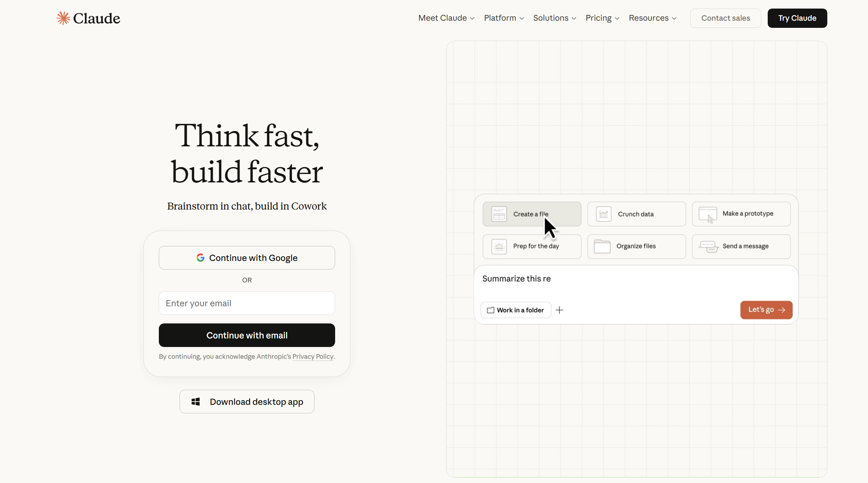868x483 pixels.
Task: Sign in with Continue with Google
Action: [247, 257]
